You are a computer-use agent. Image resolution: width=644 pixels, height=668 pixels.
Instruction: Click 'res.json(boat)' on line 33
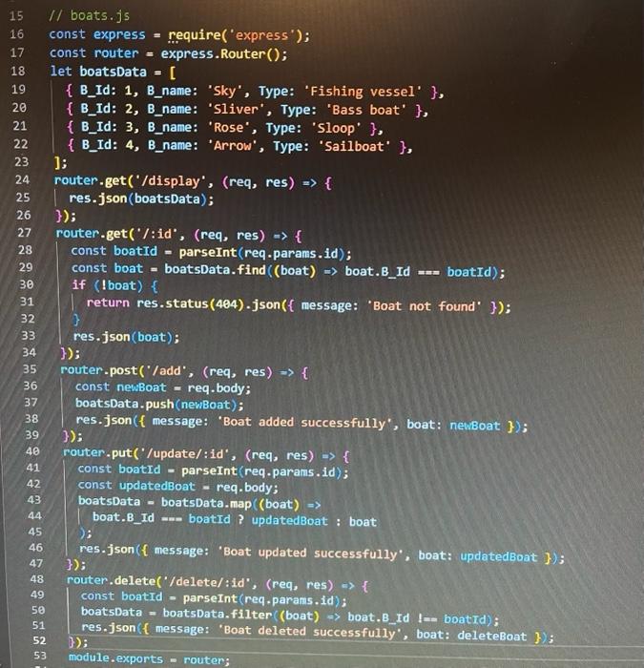126,337
